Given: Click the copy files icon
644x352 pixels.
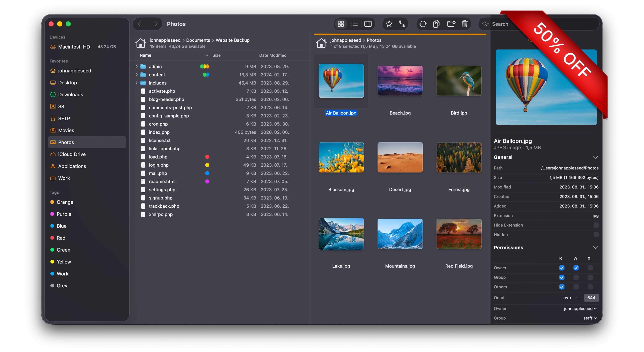Looking at the screenshot, I should 436,24.
